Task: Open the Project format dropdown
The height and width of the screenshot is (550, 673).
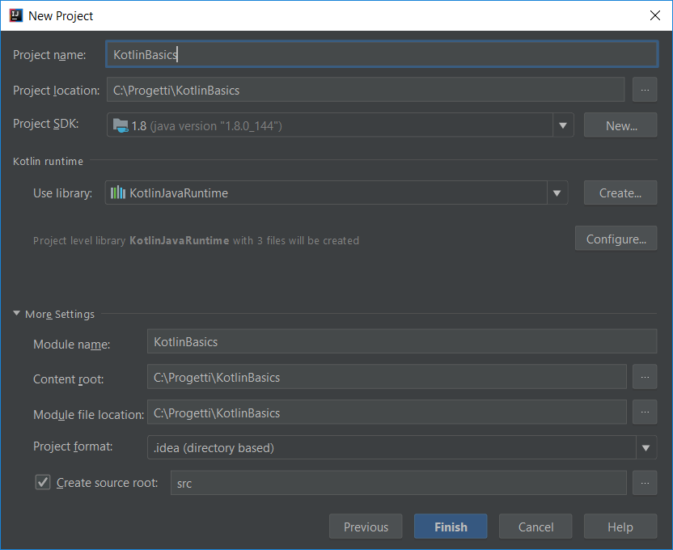Action: (646, 447)
